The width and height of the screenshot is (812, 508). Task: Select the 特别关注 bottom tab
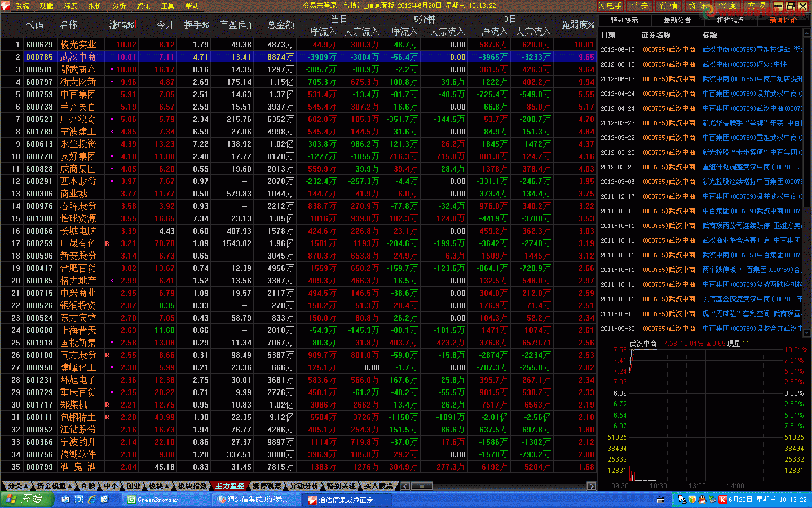click(341, 486)
